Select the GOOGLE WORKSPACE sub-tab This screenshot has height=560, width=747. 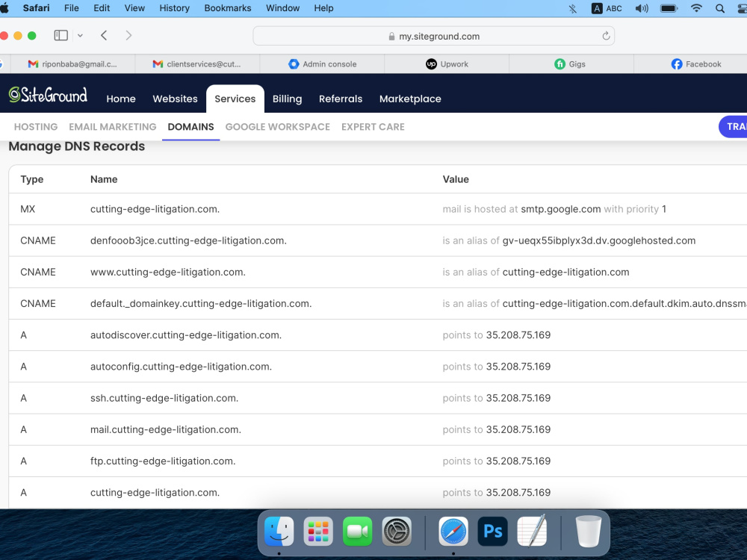click(278, 127)
